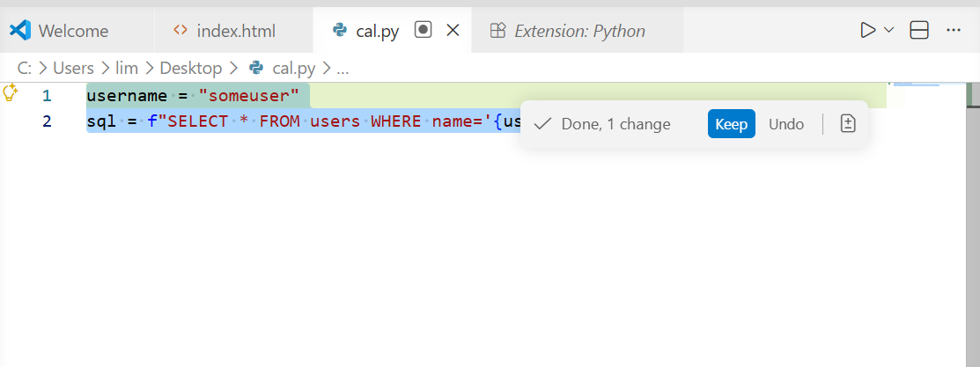
Task: Click the vertical scrollbar of the editor
Action: click(973, 224)
